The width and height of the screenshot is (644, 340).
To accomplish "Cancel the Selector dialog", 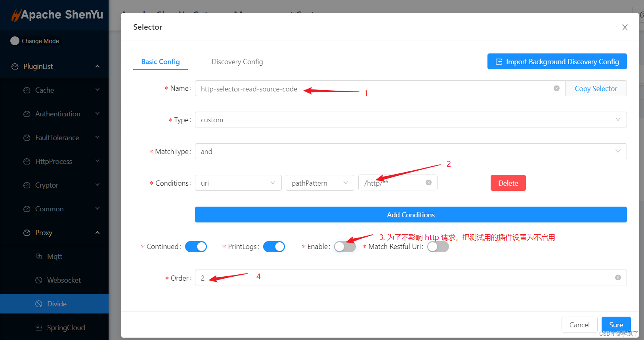I will 579,325.
